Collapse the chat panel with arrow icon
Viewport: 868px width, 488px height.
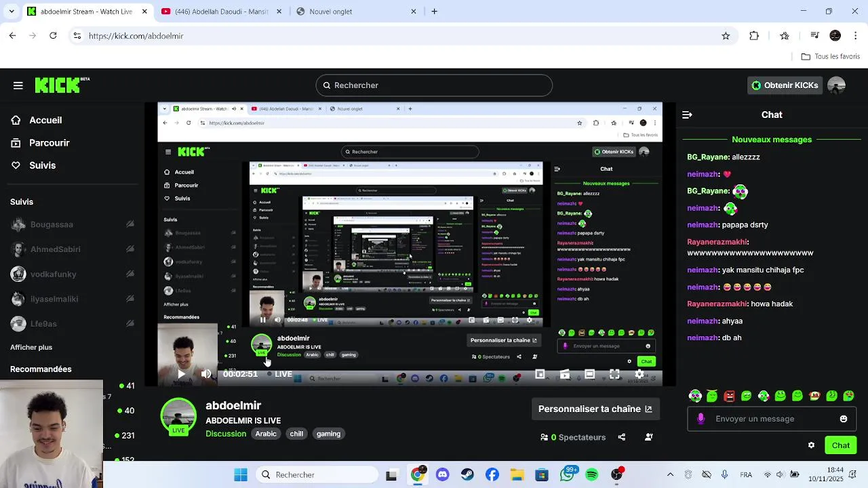tap(687, 115)
